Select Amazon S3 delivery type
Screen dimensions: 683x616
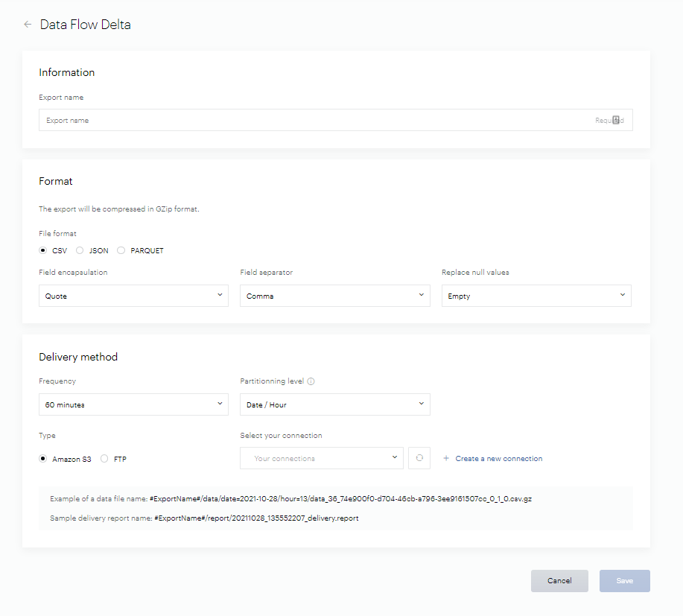[43, 459]
